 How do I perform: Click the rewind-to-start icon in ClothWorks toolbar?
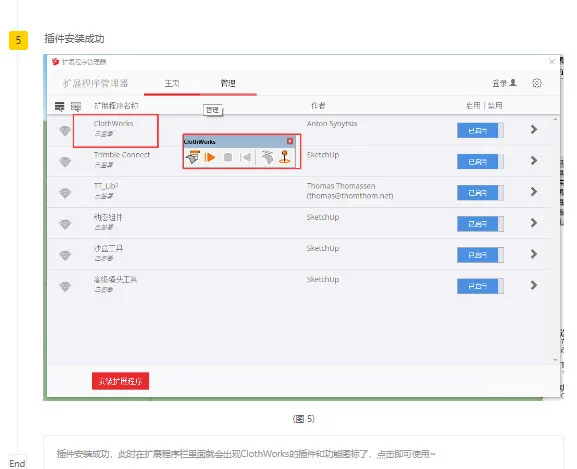245,157
